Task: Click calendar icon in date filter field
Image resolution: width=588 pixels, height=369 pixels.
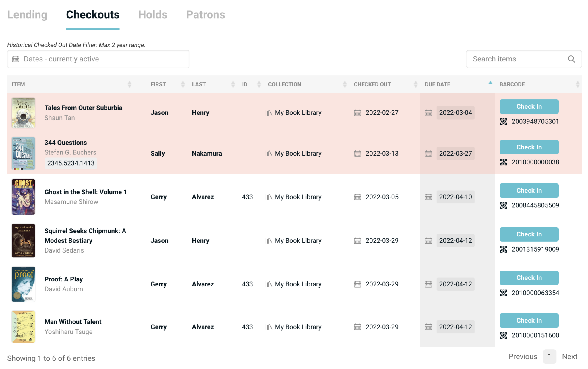Action: coord(16,59)
